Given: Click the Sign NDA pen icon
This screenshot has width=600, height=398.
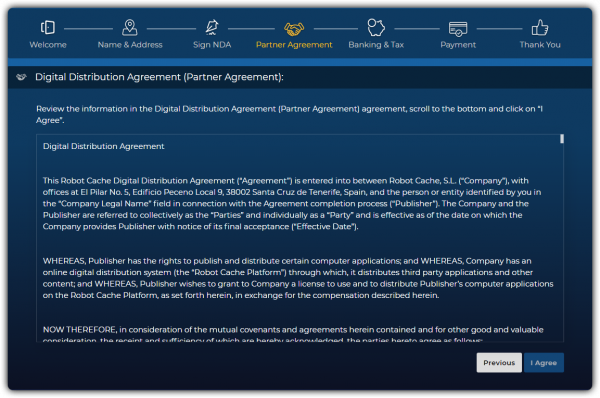Looking at the screenshot, I should point(212,28).
